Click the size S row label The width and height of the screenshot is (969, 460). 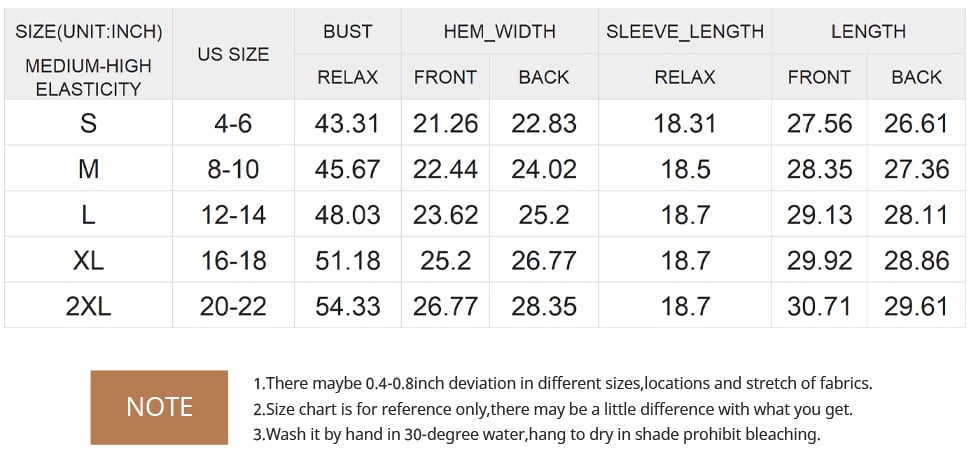click(x=88, y=123)
